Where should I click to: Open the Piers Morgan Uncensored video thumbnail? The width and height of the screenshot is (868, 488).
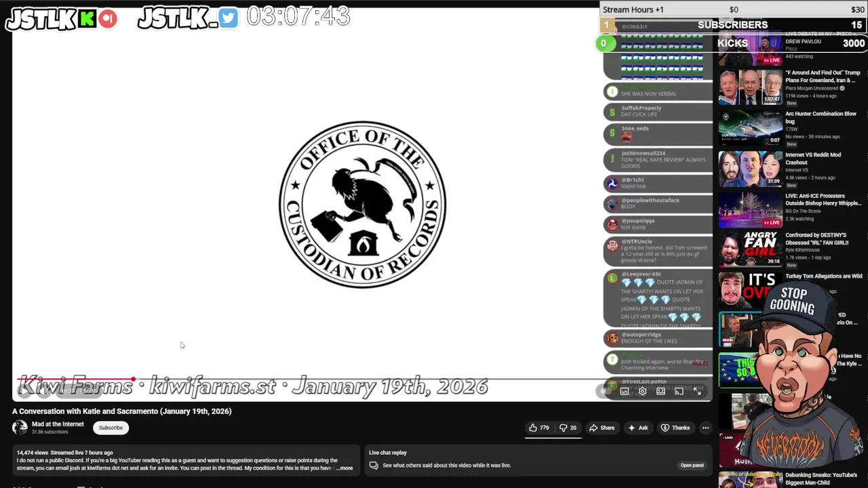(x=750, y=87)
